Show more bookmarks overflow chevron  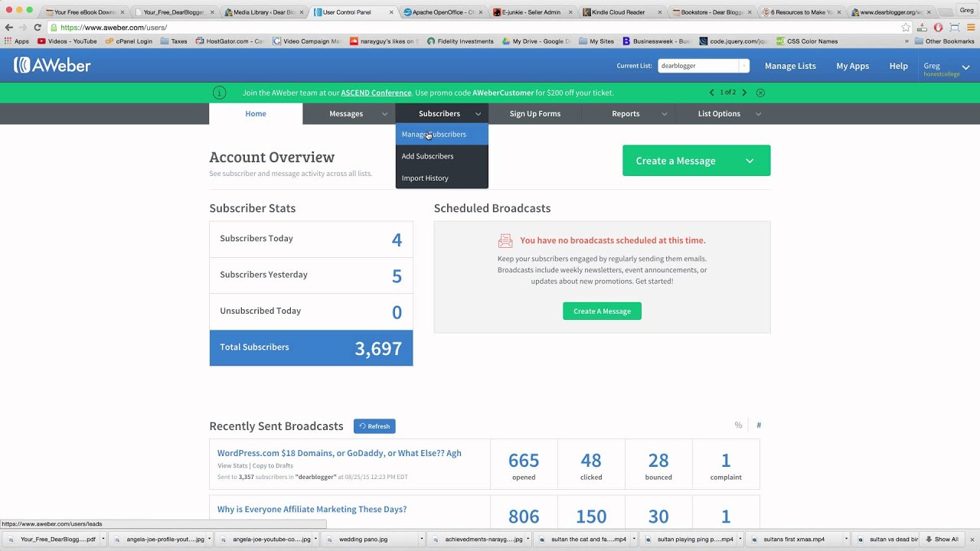click(x=906, y=41)
